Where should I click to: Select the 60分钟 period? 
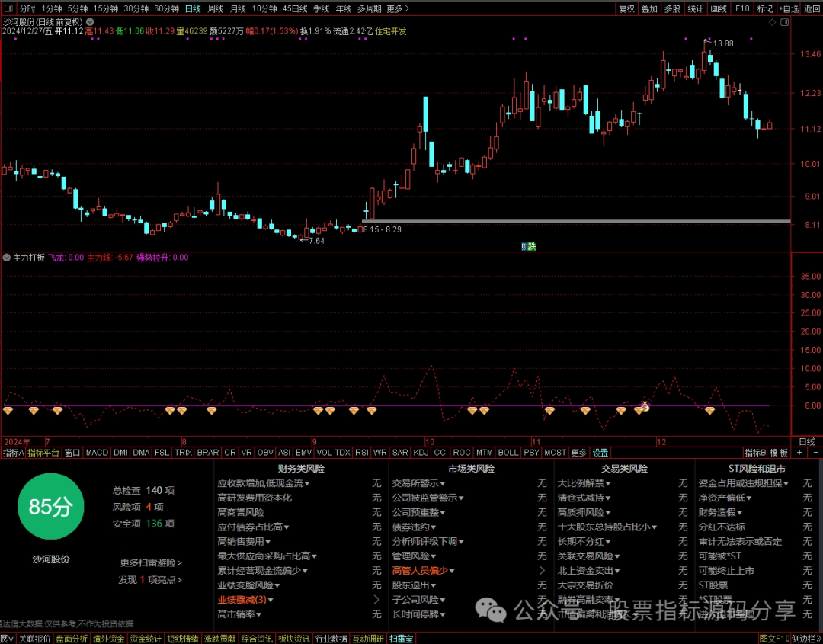pyautogui.click(x=166, y=9)
